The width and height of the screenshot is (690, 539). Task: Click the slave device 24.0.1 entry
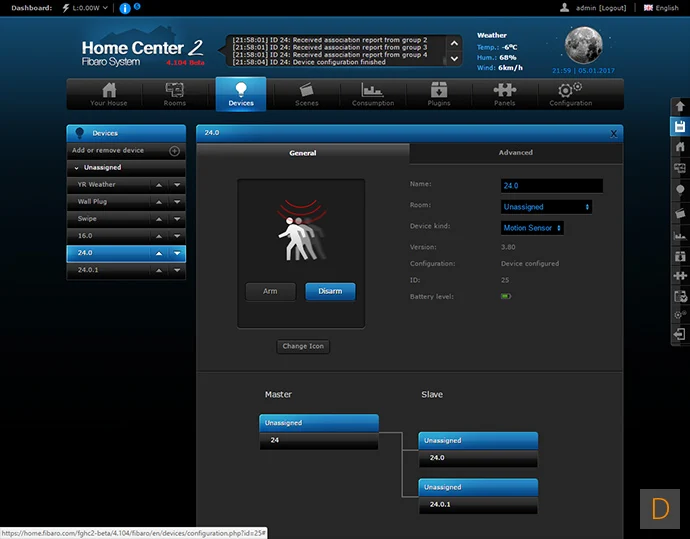(x=478, y=505)
